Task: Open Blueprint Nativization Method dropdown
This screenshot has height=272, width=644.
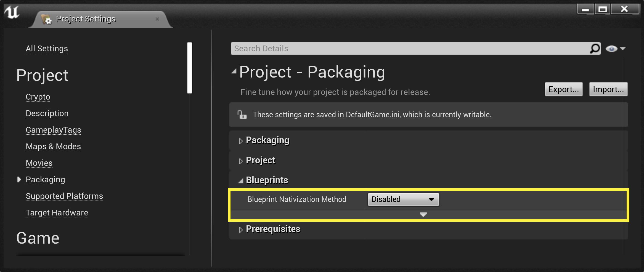Action: click(403, 199)
